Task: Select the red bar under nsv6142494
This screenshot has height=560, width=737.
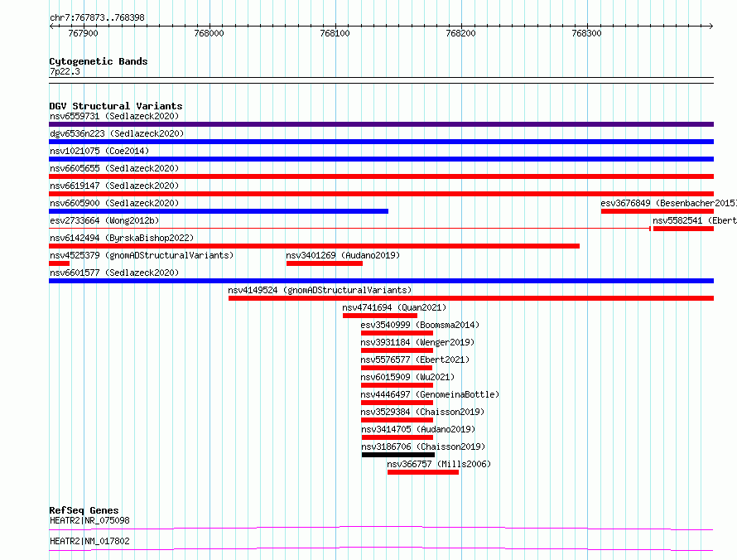Action: (314, 246)
